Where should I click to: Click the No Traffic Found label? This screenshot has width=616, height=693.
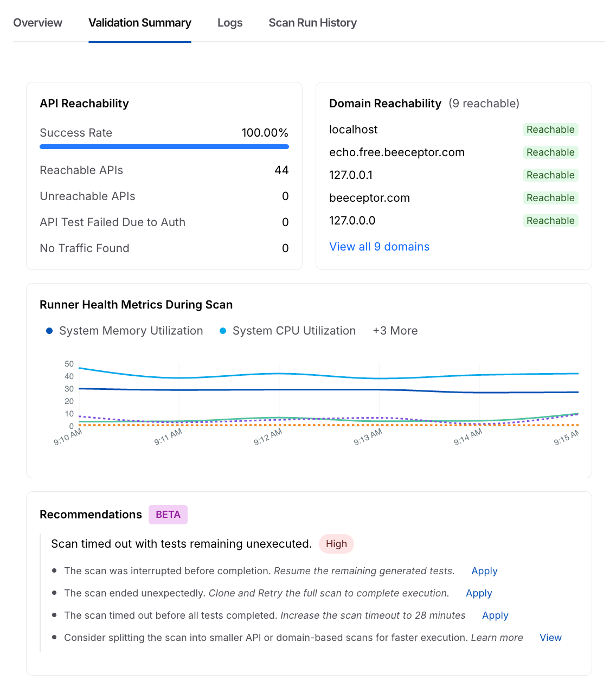click(85, 248)
